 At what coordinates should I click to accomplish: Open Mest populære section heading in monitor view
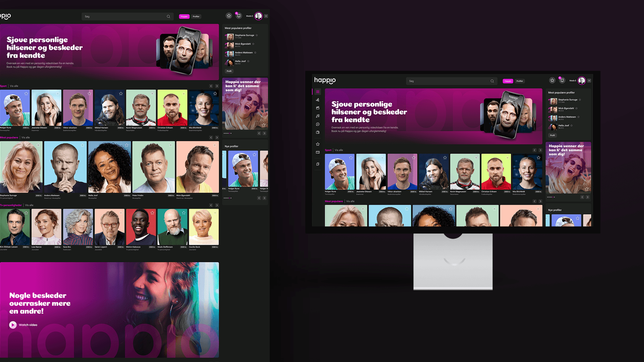coord(334,201)
